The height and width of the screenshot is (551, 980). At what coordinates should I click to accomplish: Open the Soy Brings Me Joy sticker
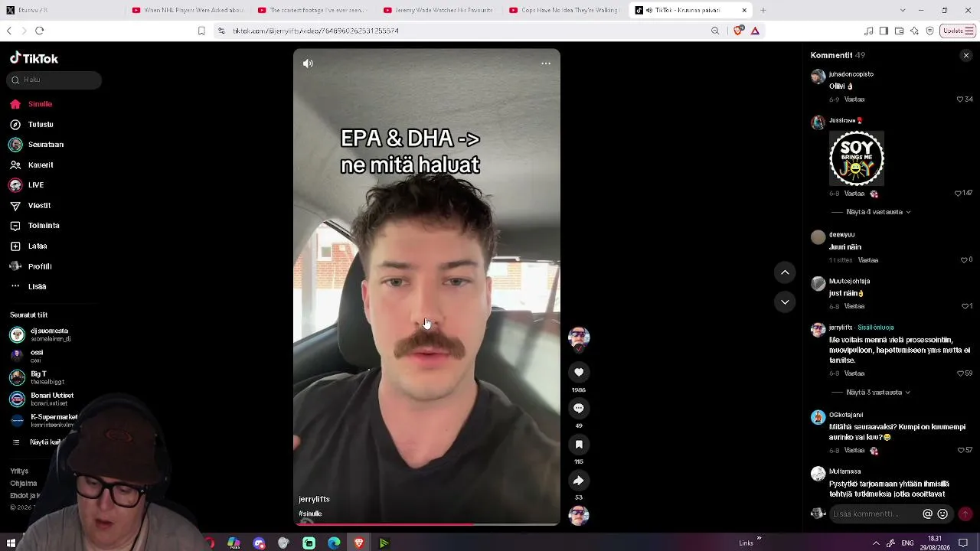(x=857, y=158)
